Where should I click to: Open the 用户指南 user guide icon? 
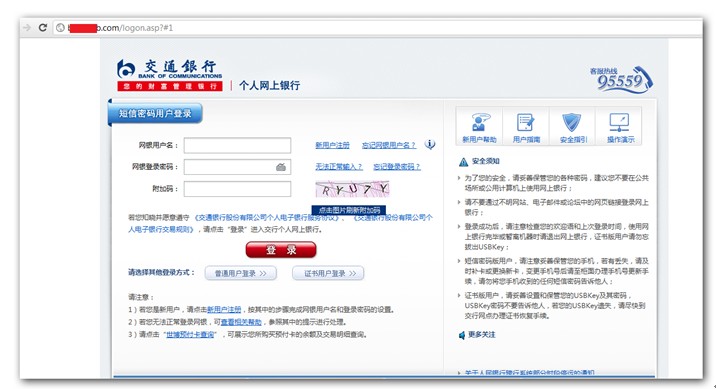[526, 126]
